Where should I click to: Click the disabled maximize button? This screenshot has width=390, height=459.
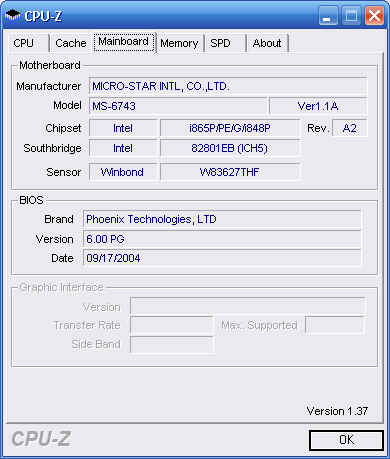point(351,16)
